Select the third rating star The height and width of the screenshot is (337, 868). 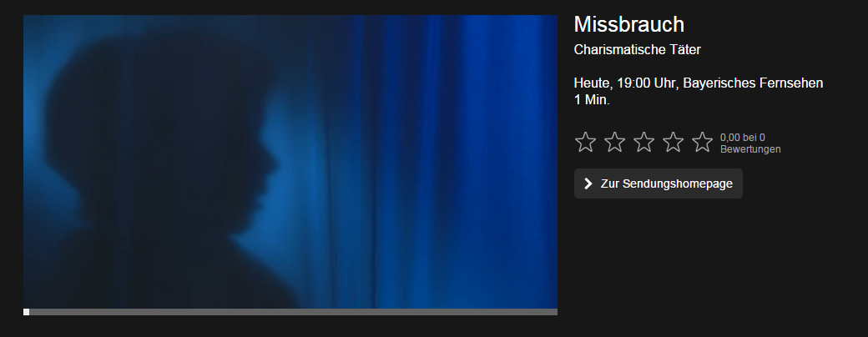click(x=643, y=142)
